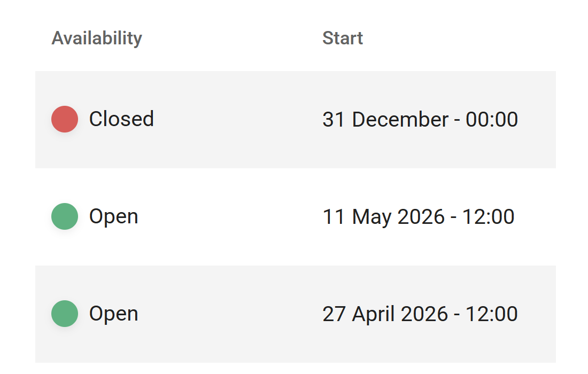Click the "27 April 2026 - 12:00" start date
Screen dimensions: 588x374
tap(420, 314)
